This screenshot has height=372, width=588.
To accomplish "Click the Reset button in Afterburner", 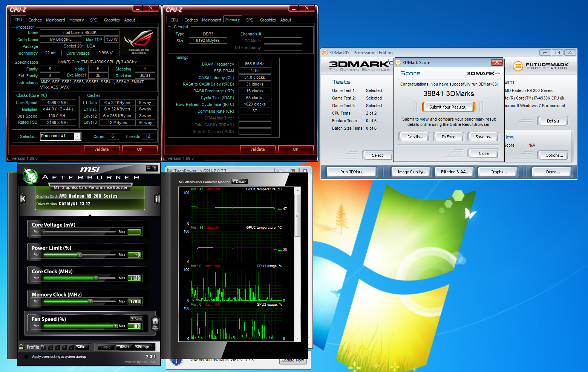I will tap(124, 347).
